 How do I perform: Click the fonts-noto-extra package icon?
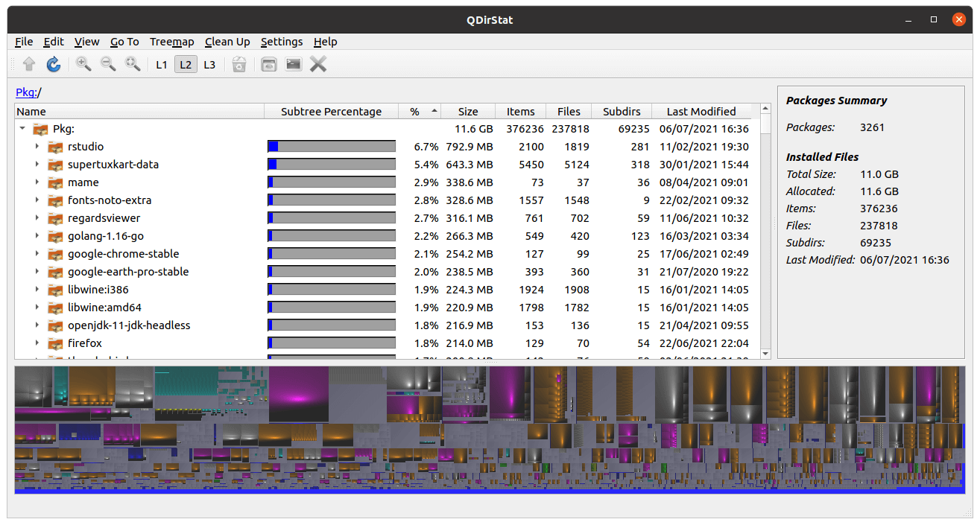click(x=56, y=200)
